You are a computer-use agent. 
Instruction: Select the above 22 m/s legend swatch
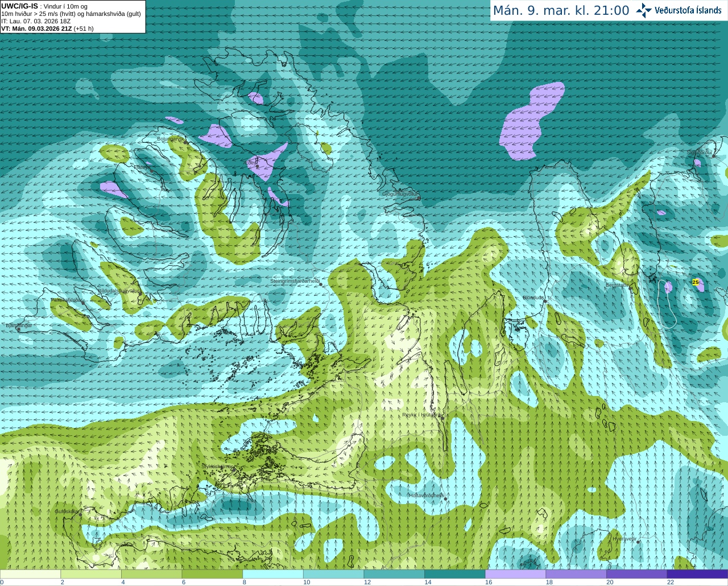[698, 574]
